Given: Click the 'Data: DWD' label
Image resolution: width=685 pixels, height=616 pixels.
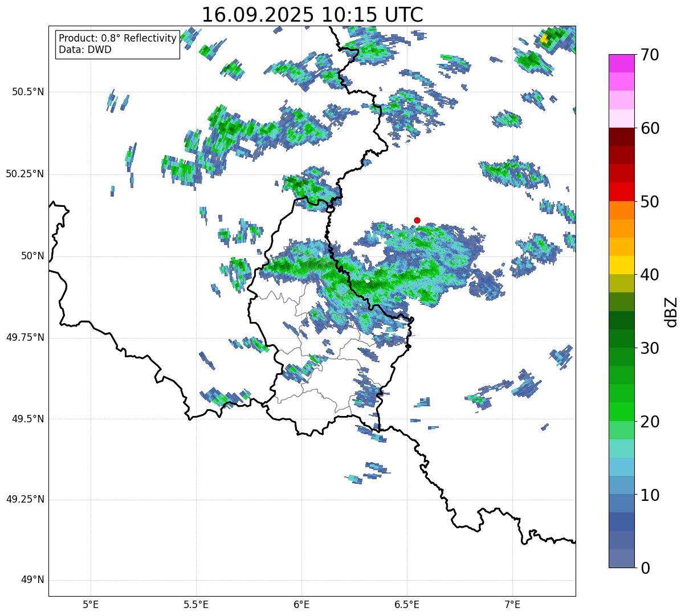Looking at the screenshot, I should (x=85, y=50).
